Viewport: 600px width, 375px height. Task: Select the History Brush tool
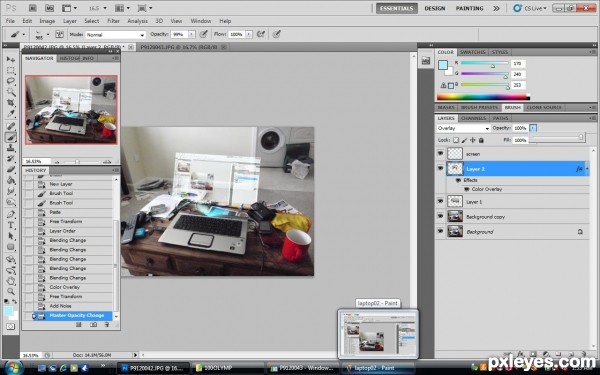(x=11, y=158)
